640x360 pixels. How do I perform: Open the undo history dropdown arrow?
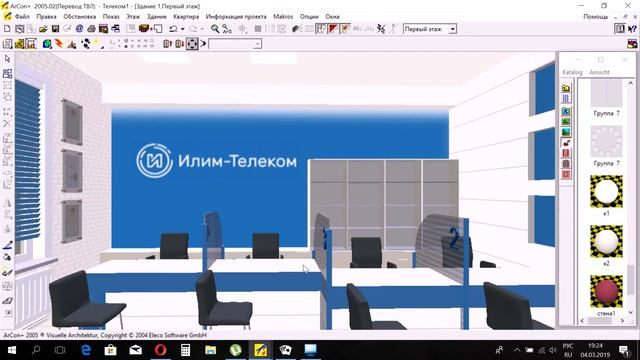click(x=182, y=29)
